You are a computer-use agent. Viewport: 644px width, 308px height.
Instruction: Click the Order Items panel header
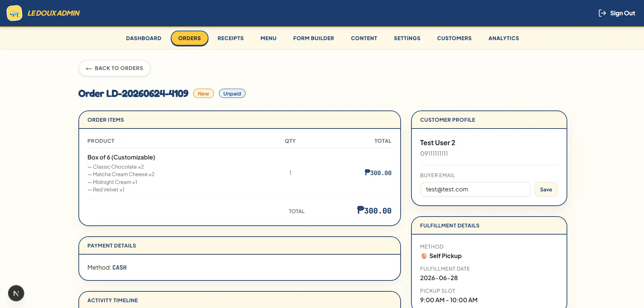pos(240,120)
